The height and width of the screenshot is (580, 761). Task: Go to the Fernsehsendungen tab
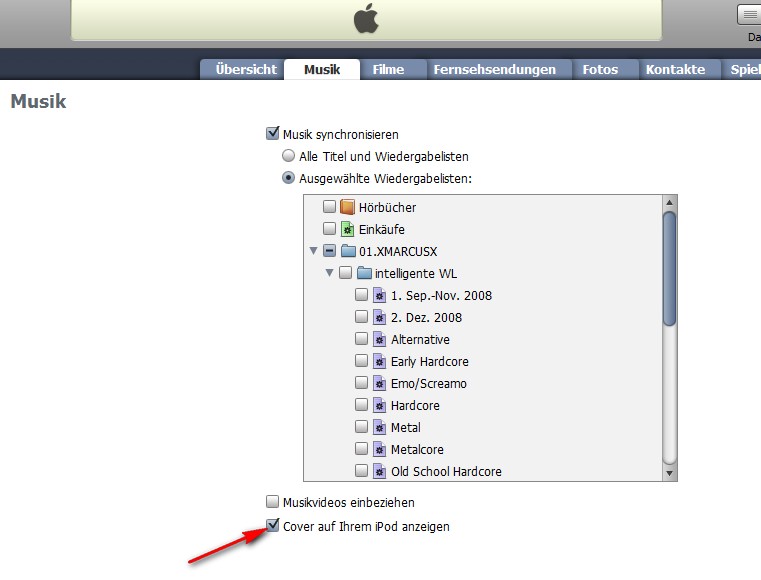(499, 69)
